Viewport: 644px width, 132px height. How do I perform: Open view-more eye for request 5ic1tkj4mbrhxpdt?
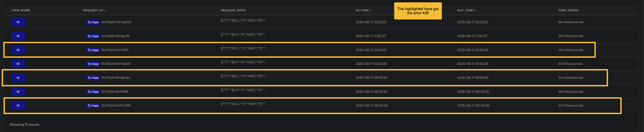(18, 64)
